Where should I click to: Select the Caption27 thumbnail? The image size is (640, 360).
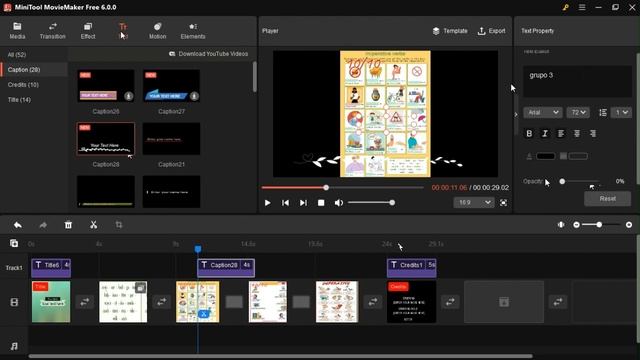[x=171, y=86]
